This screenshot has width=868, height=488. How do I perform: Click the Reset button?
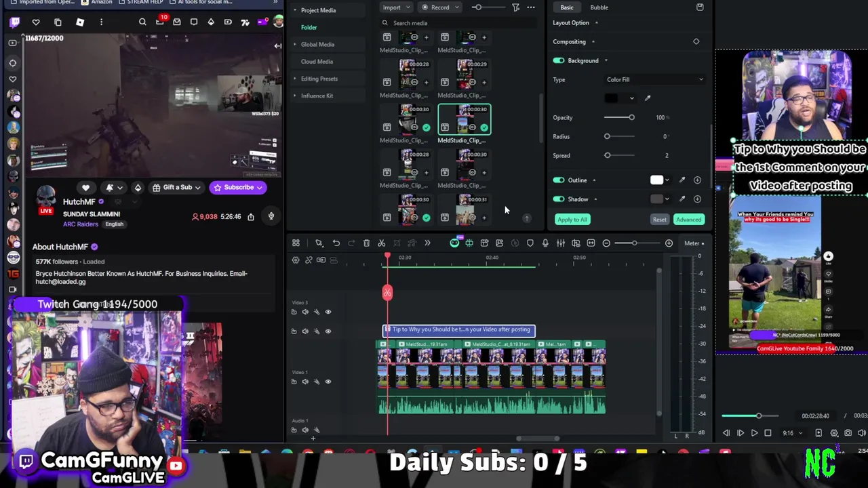[x=659, y=220]
